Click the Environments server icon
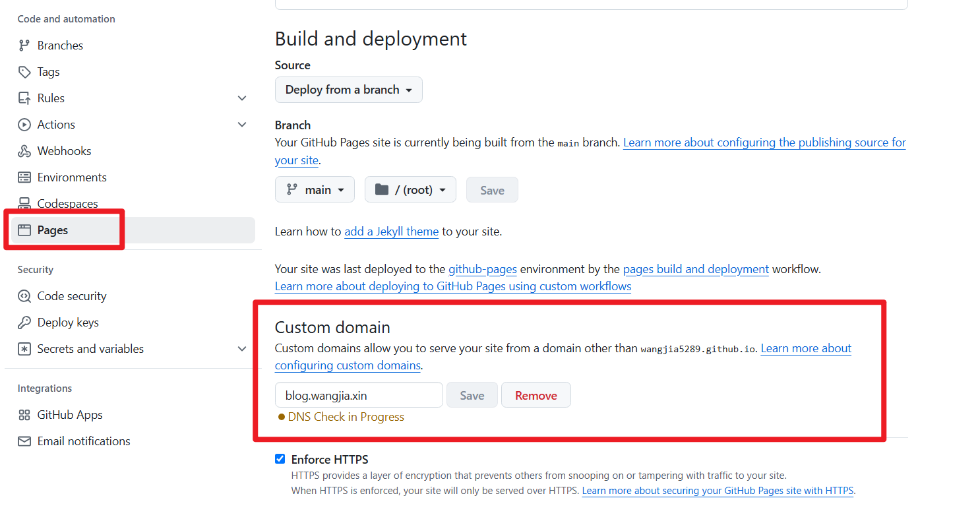Viewport: 980px width, 527px height. 24,177
